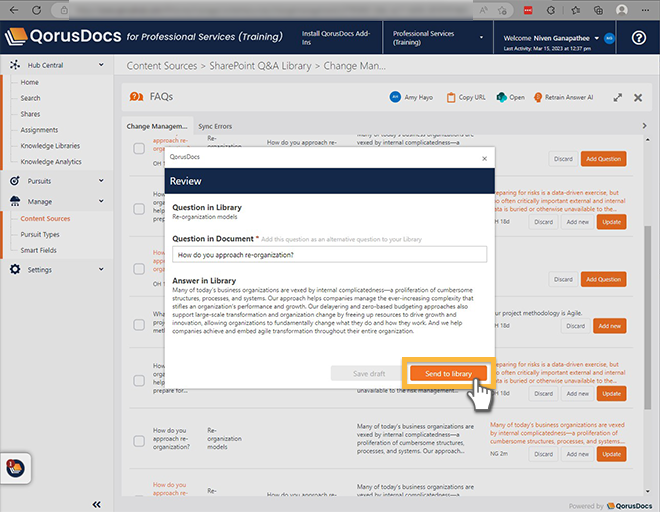The width and height of the screenshot is (660, 512).
Task: Click the Manage cloud icon
Action: pyautogui.click(x=15, y=201)
